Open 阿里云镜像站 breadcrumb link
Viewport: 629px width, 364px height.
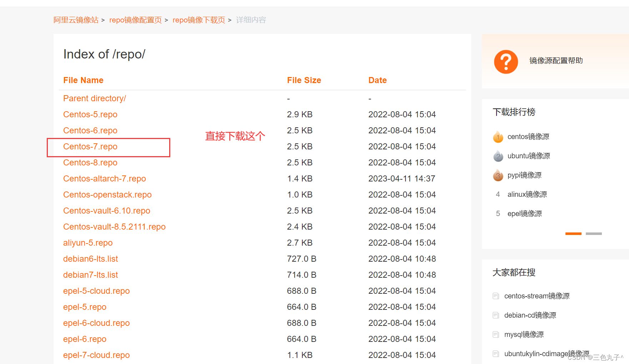pyautogui.click(x=76, y=20)
